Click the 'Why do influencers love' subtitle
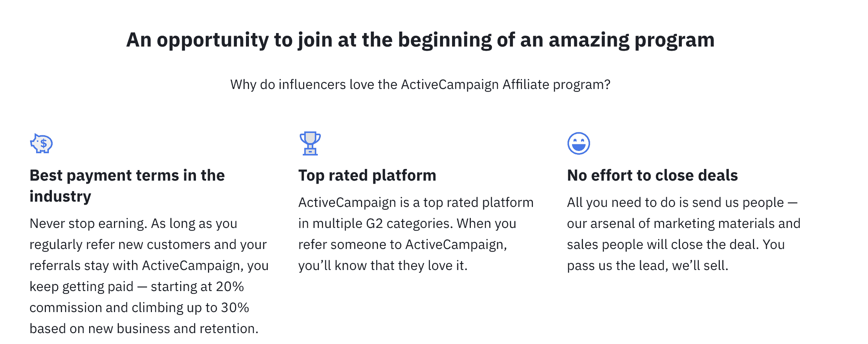 (420, 84)
